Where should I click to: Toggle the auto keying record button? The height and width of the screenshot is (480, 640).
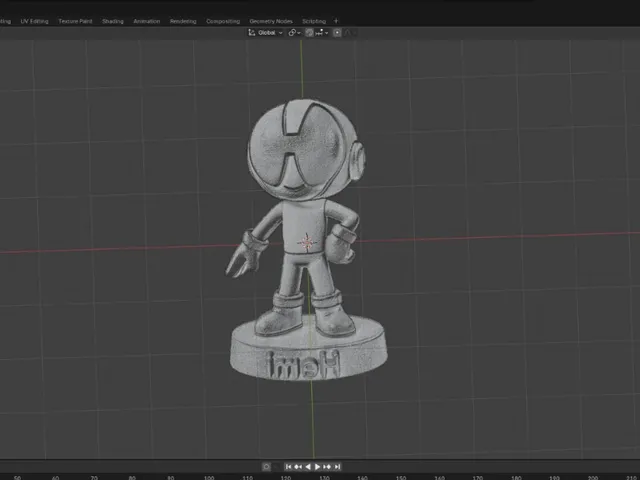266,467
